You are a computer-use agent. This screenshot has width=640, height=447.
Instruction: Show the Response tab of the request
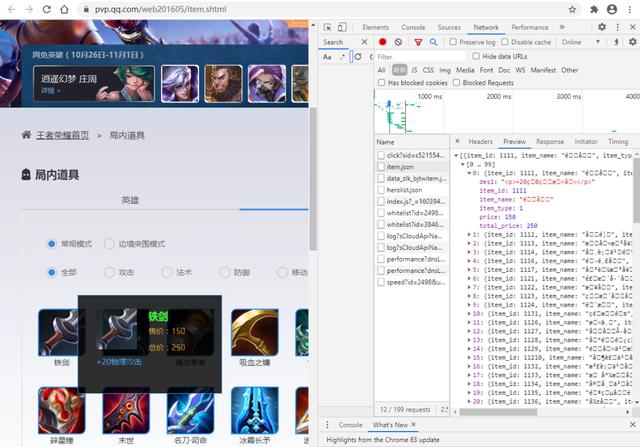pos(550,141)
